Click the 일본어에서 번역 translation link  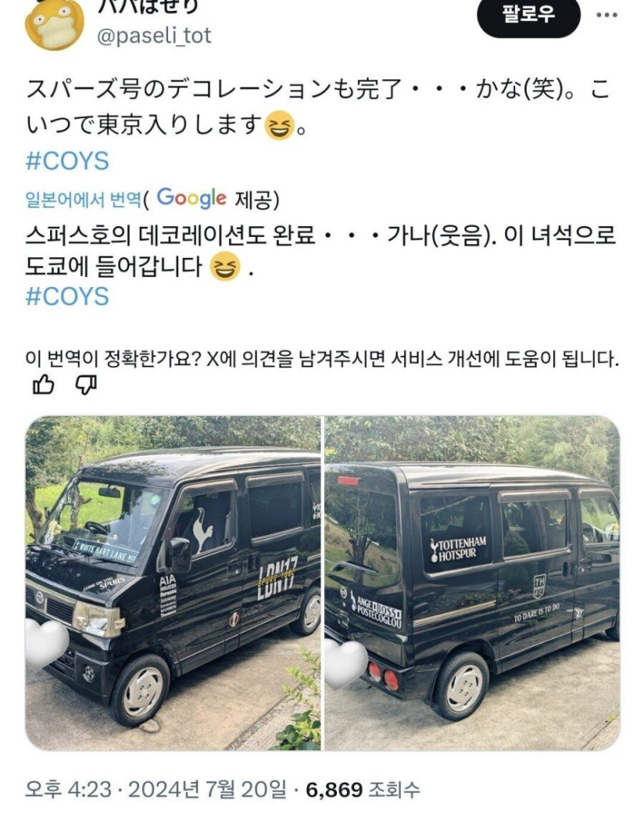pyautogui.click(x=83, y=199)
